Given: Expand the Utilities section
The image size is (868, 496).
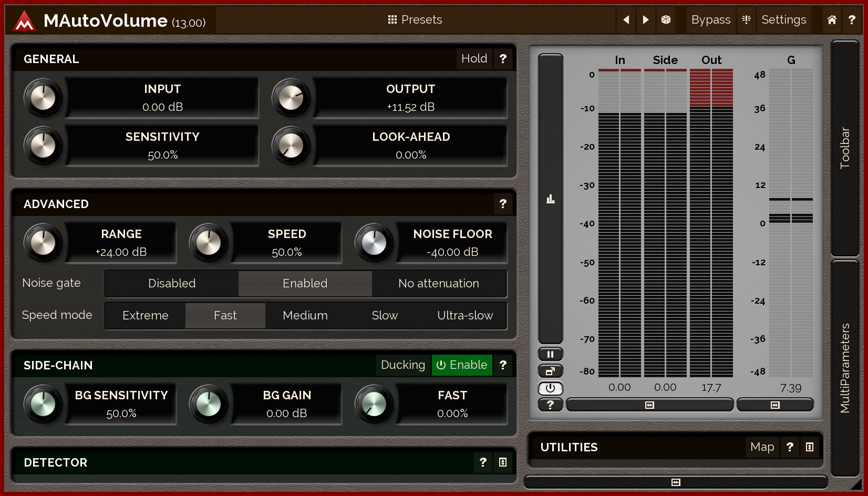Looking at the screenshot, I should click(x=810, y=447).
